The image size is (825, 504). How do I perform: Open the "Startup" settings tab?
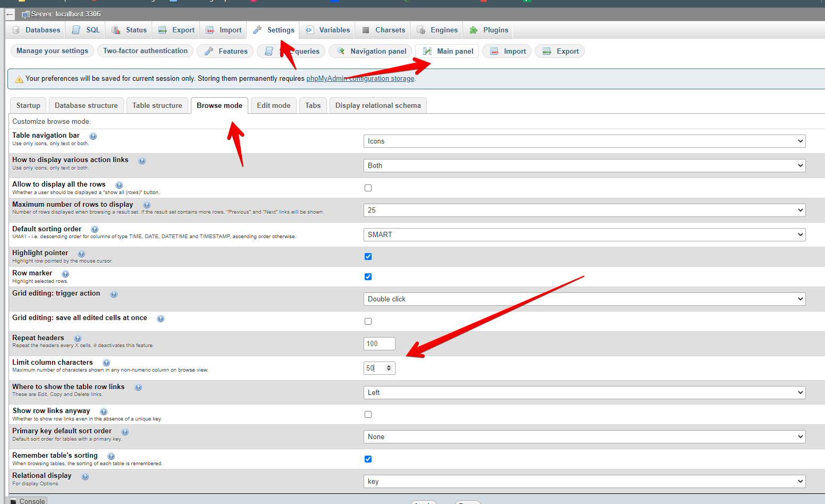pos(28,105)
